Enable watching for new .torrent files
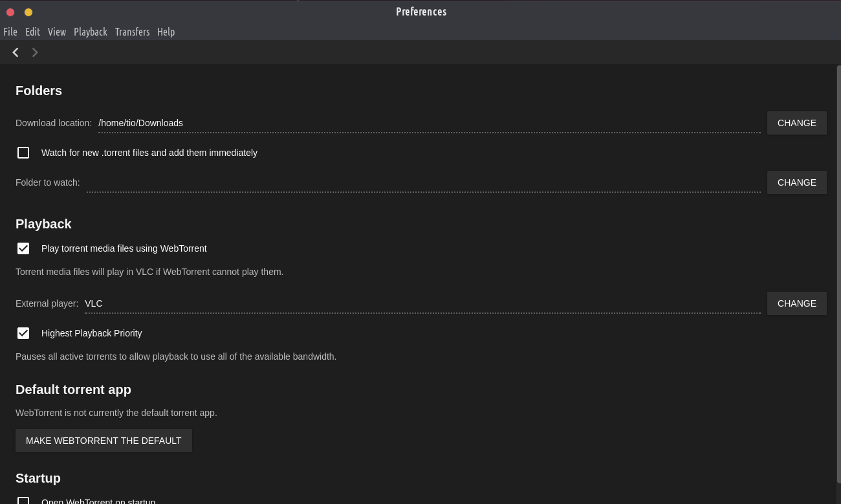Image resolution: width=841 pixels, height=504 pixels. click(23, 153)
